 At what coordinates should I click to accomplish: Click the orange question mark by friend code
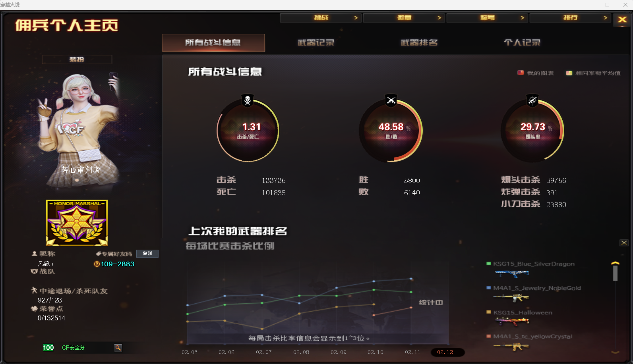pos(97,264)
